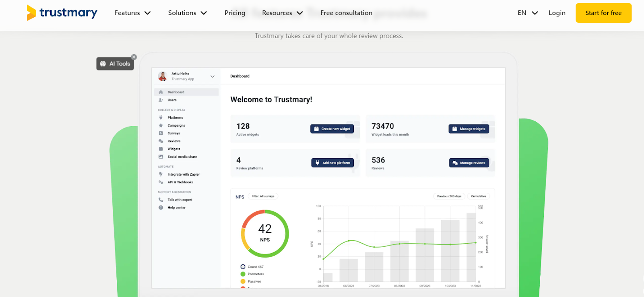Open Free consultation link

[346, 13]
